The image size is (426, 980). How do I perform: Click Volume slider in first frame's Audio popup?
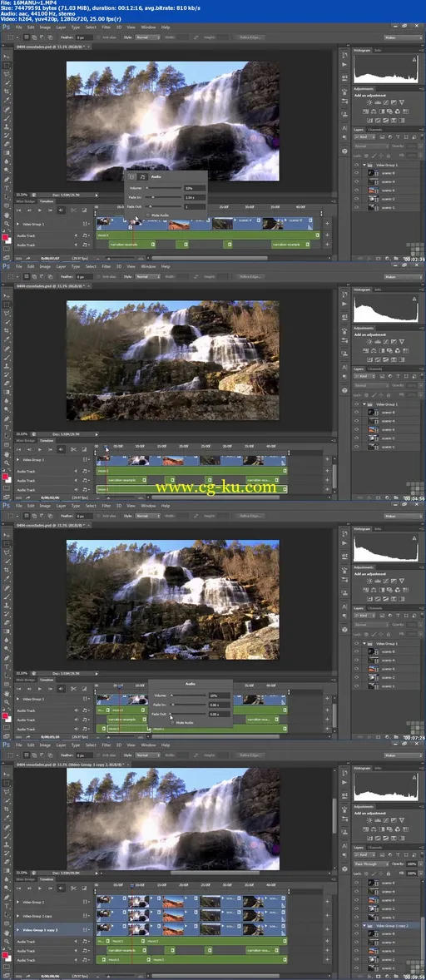click(165, 187)
